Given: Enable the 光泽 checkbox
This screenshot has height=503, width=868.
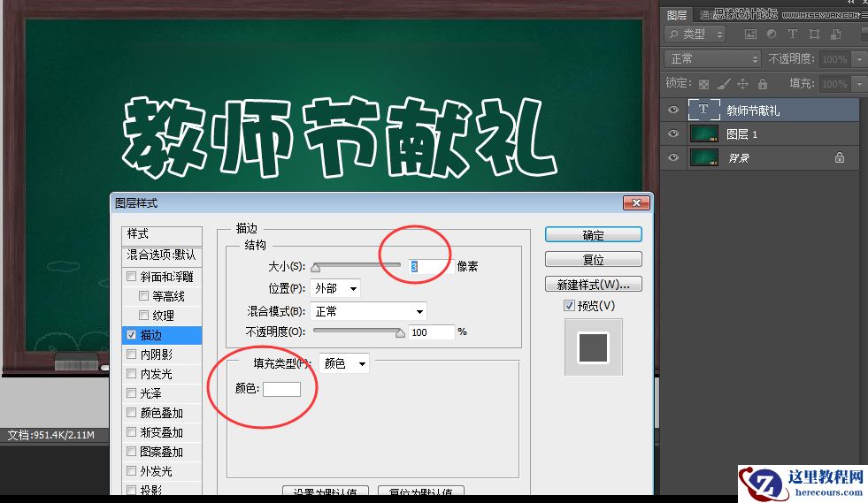Looking at the screenshot, I should point(131,392).
